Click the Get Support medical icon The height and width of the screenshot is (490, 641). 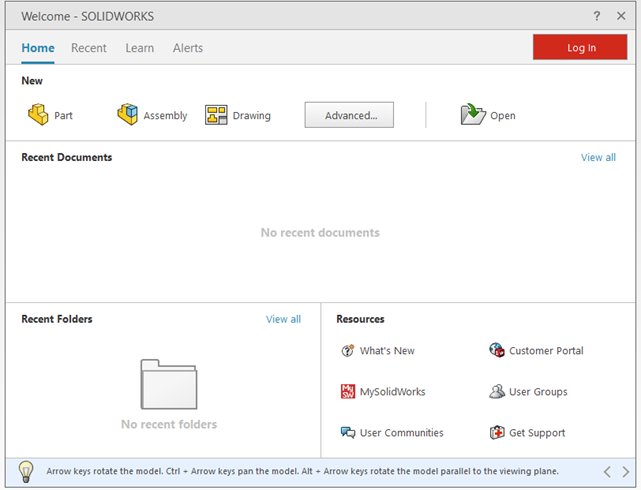tap(497, 432)
